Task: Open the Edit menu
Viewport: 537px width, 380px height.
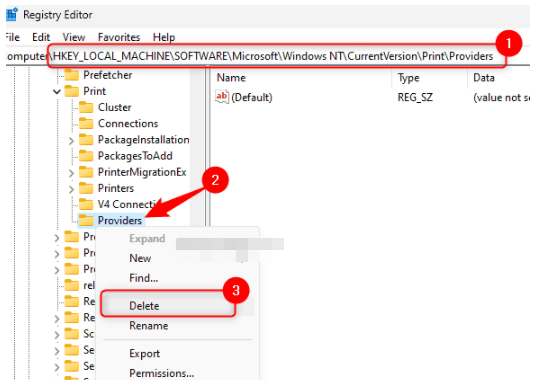Action: 41,37
